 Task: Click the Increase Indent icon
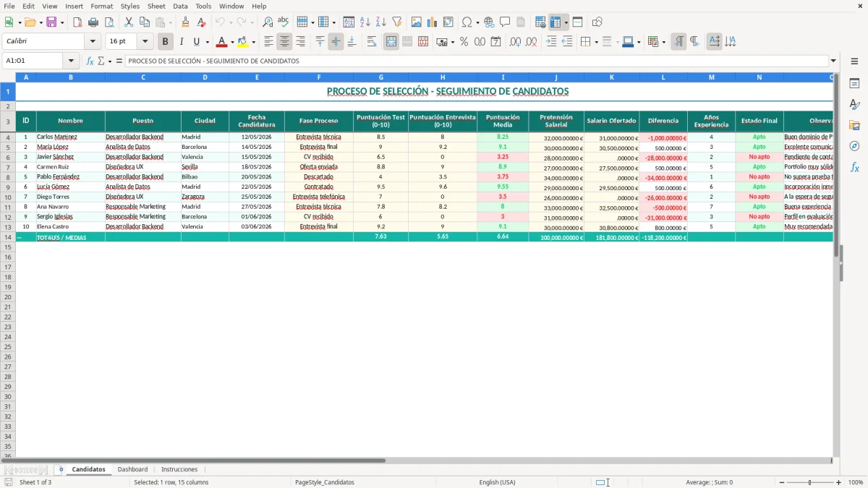tap(551, 42)
